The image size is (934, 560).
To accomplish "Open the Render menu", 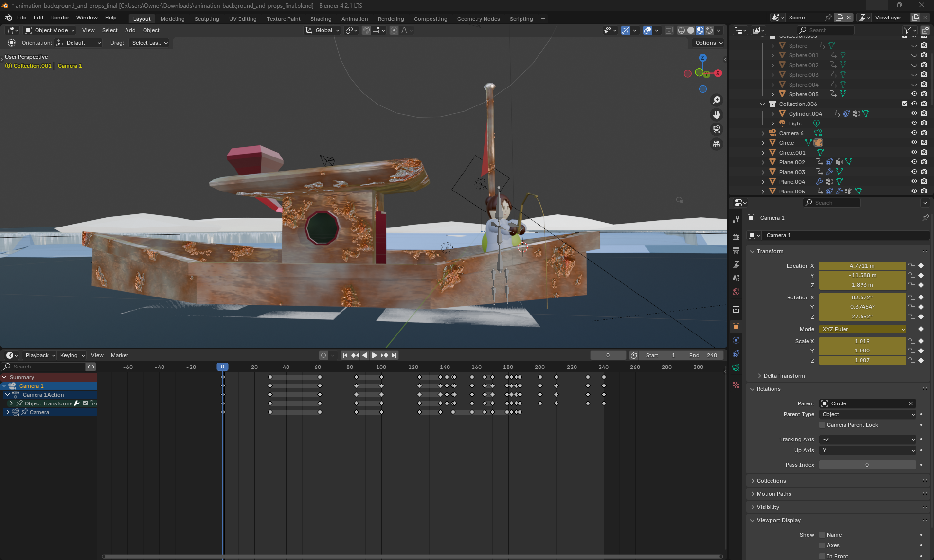I will 60,17.
